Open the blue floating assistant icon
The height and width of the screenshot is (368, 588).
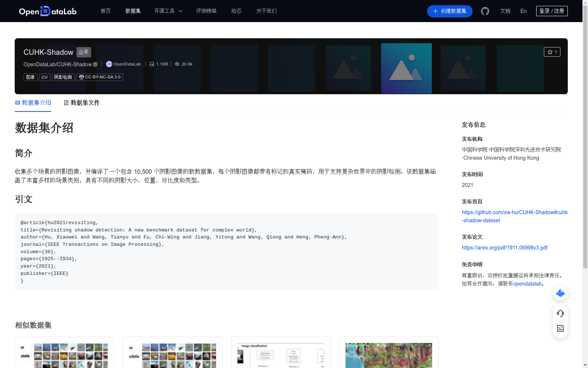(560, 293)
